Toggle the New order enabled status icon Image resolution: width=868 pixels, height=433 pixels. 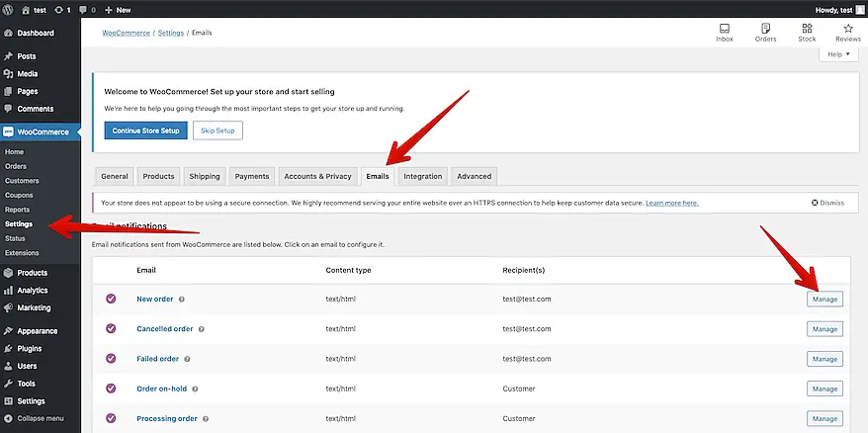pyautogui.click(x=111, y=299)
